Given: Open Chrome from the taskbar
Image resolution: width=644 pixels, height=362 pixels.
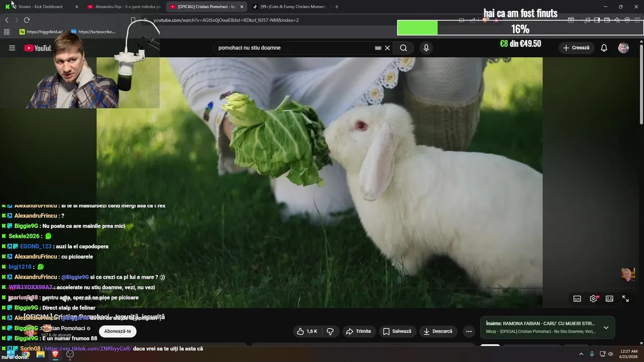Looking at the screenshot, I should 26,354.
